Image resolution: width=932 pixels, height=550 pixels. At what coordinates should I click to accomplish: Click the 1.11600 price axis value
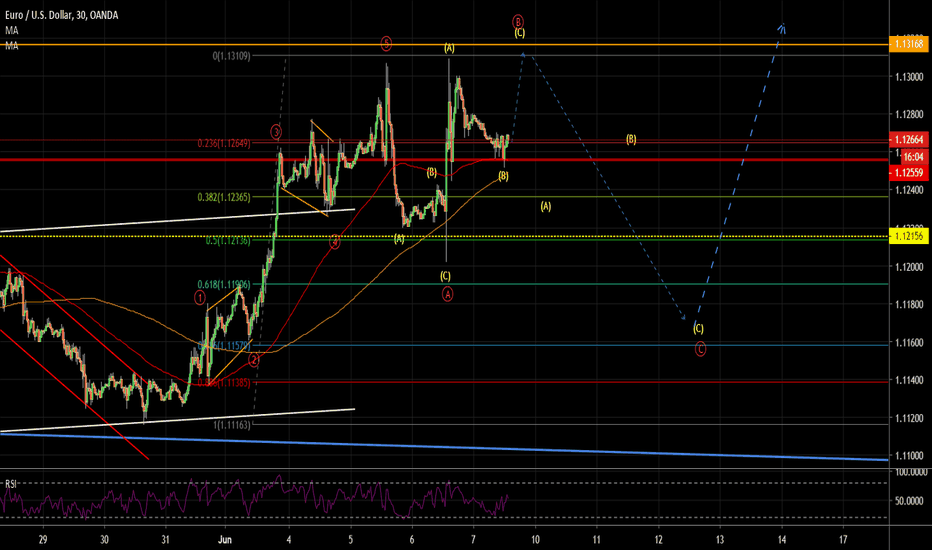tap(909, 342)
